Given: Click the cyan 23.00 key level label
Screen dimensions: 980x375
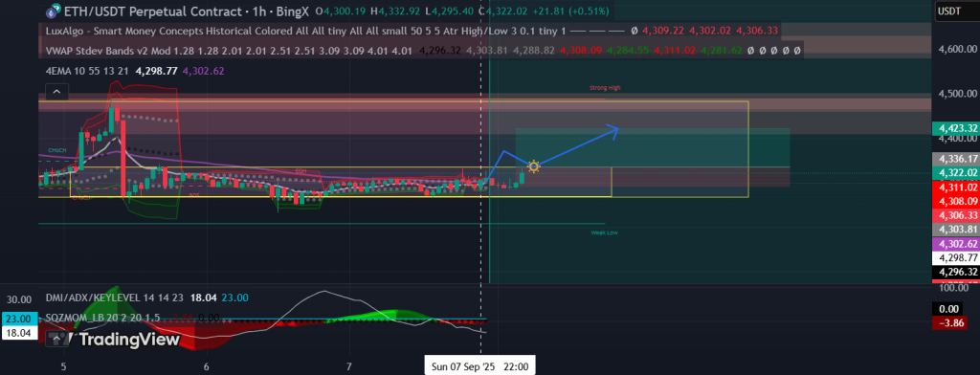Looking at the screenshot, I should [x=19, y=318].
